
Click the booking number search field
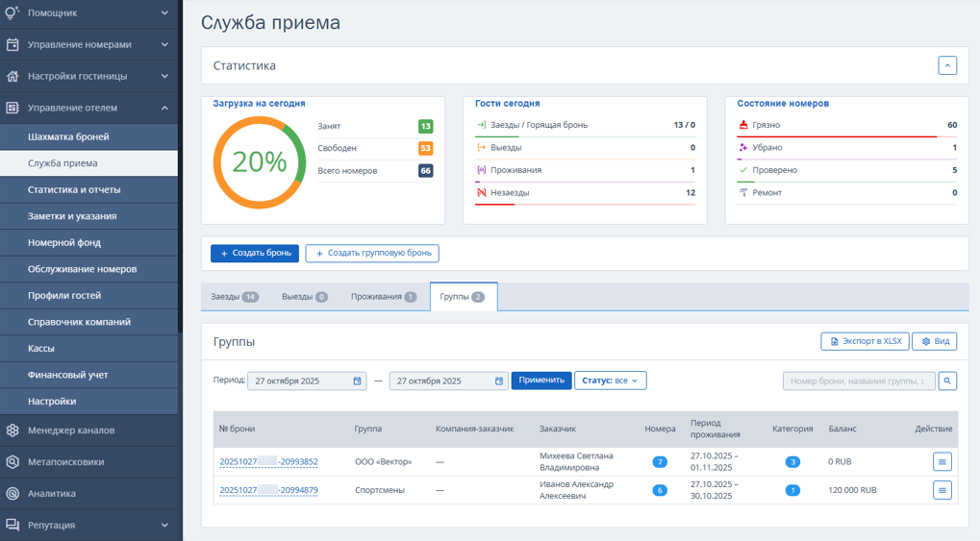pyautogui.click(x=858, y=381)
